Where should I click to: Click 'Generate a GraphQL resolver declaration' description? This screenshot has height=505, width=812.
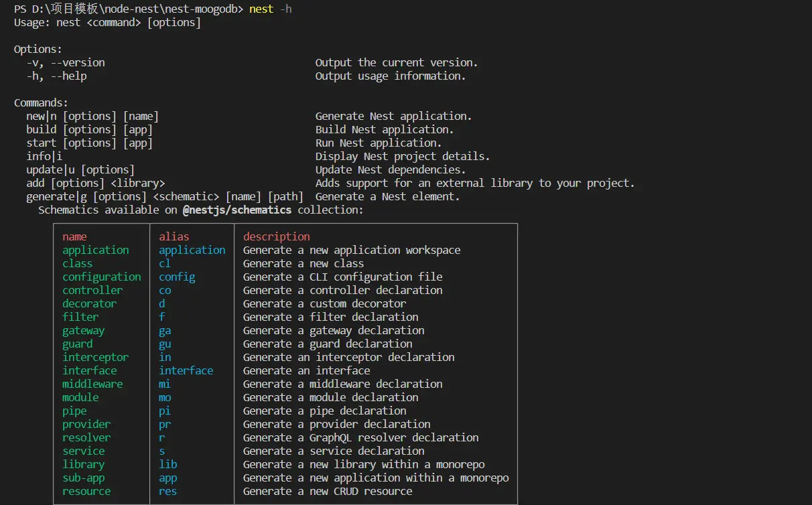361,437
